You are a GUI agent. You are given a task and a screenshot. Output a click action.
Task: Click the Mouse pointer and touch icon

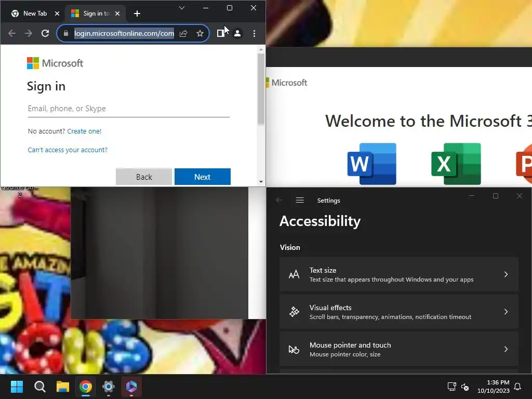(x=294, y=349)
